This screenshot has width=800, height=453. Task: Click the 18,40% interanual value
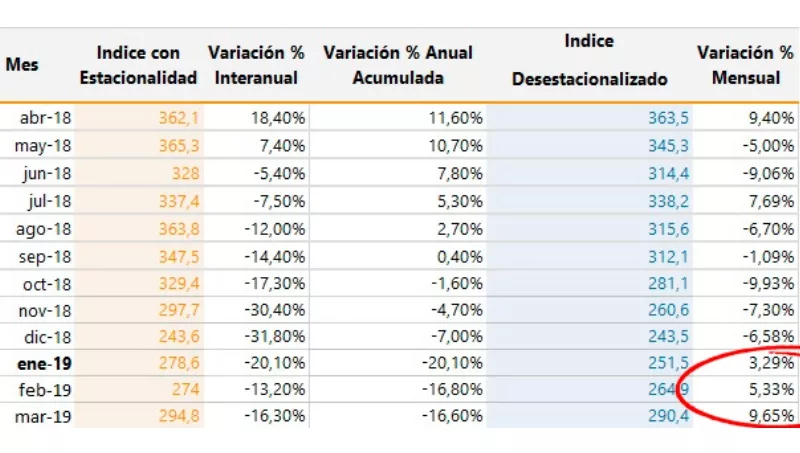[x=279, y=118]
